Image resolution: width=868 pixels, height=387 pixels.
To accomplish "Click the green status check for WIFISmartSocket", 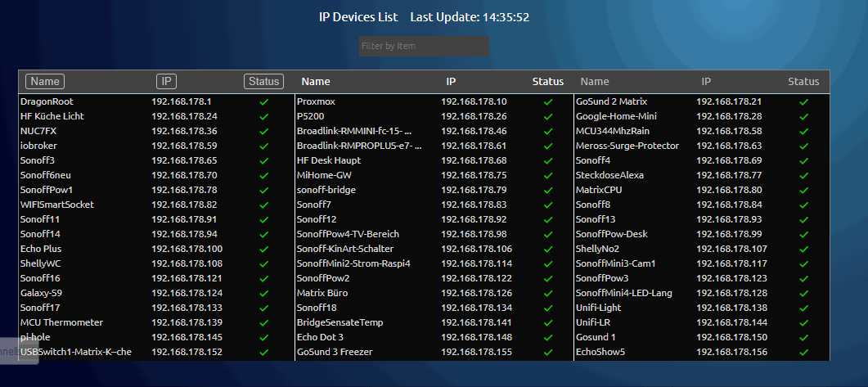I will [264, 205].
